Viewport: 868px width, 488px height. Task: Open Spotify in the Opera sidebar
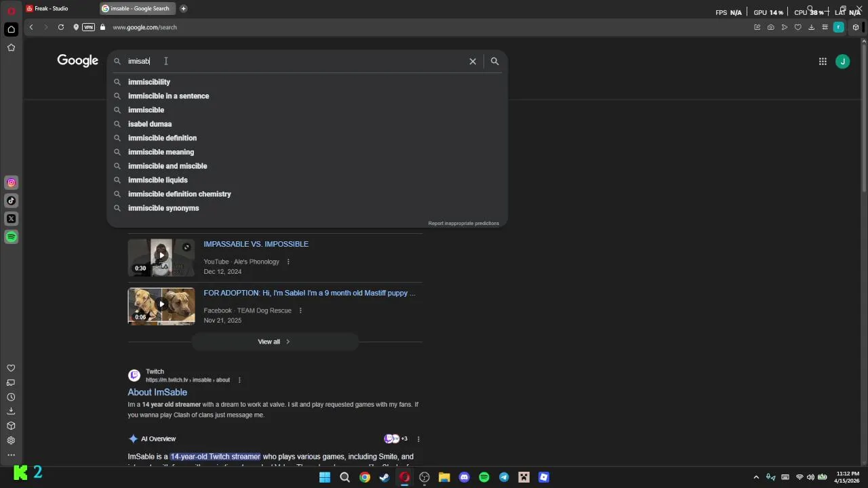[x=12, y=237]
